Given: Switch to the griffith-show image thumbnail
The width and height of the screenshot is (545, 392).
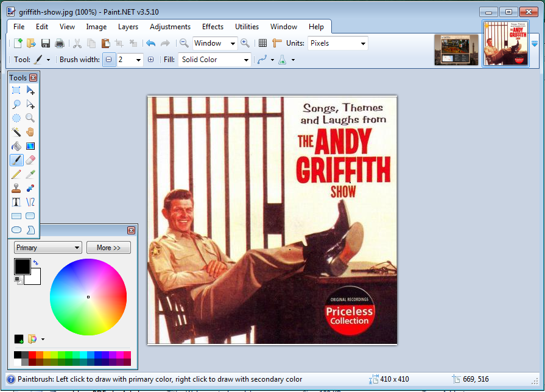Looking at the screenshot, I should (x=506, y=44).
